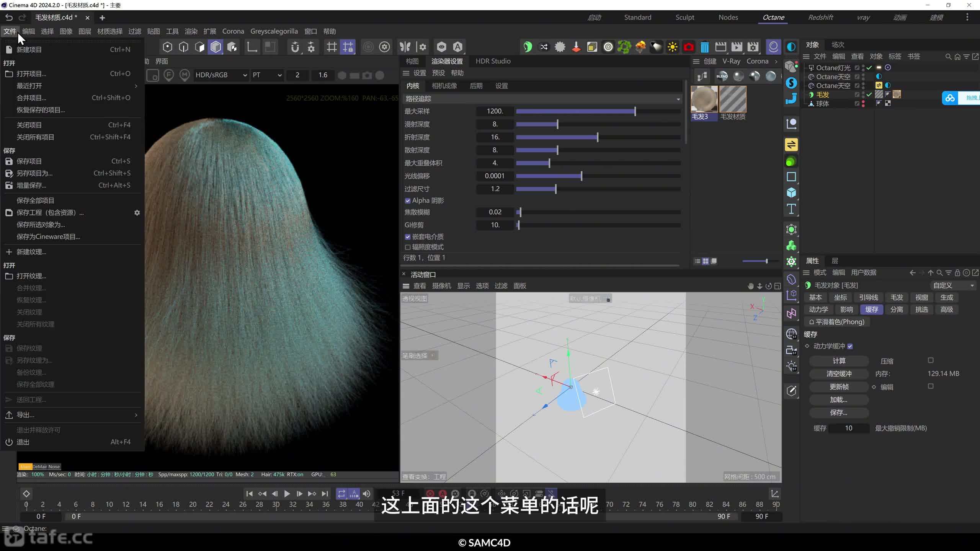Click the gear-shaped settings icon beside shuffle
This screenshot has width=980, height=551.
[x=560, y=47]
